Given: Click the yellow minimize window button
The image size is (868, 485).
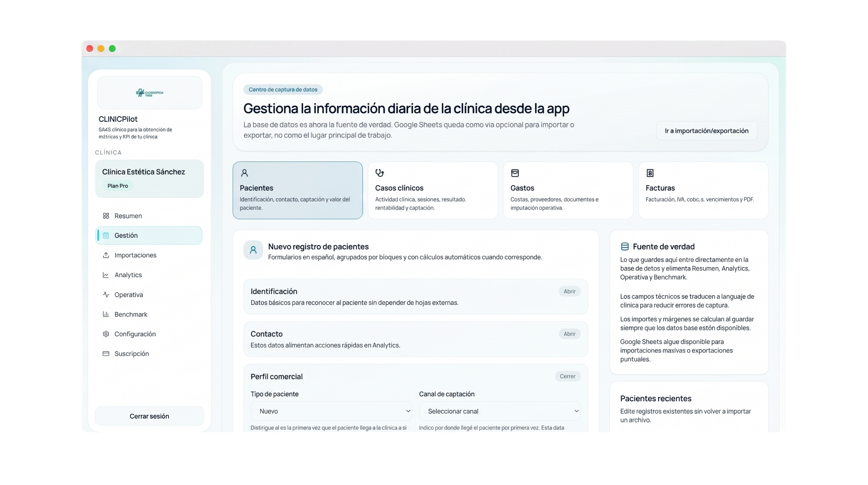Looking at the screenshot, I should [101, 48].
